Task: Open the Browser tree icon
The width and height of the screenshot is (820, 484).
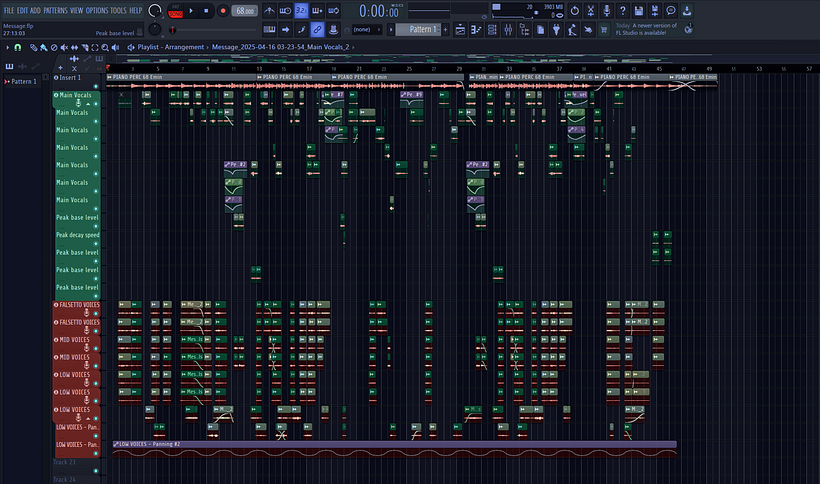Action: point(524,30)
